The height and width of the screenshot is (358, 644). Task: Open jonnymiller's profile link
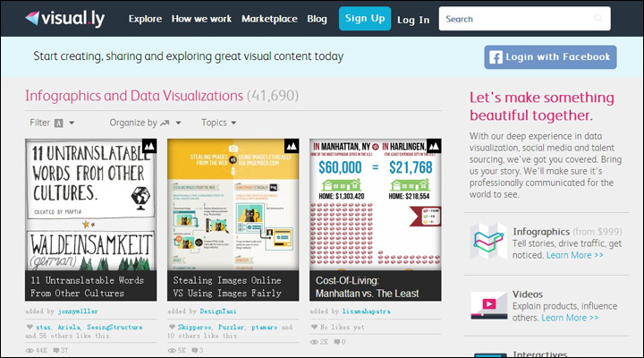[78, 311]
